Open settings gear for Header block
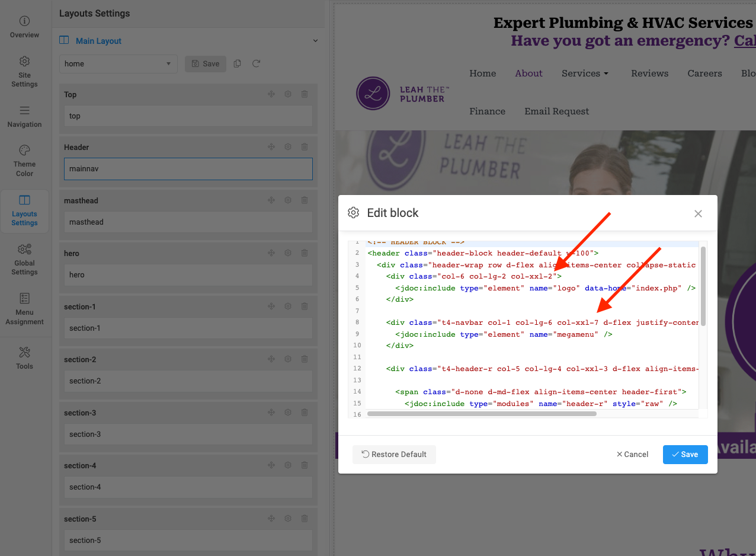Image resolution: width=756 pixels, height=556 pixels. click(x=288, y=147)
